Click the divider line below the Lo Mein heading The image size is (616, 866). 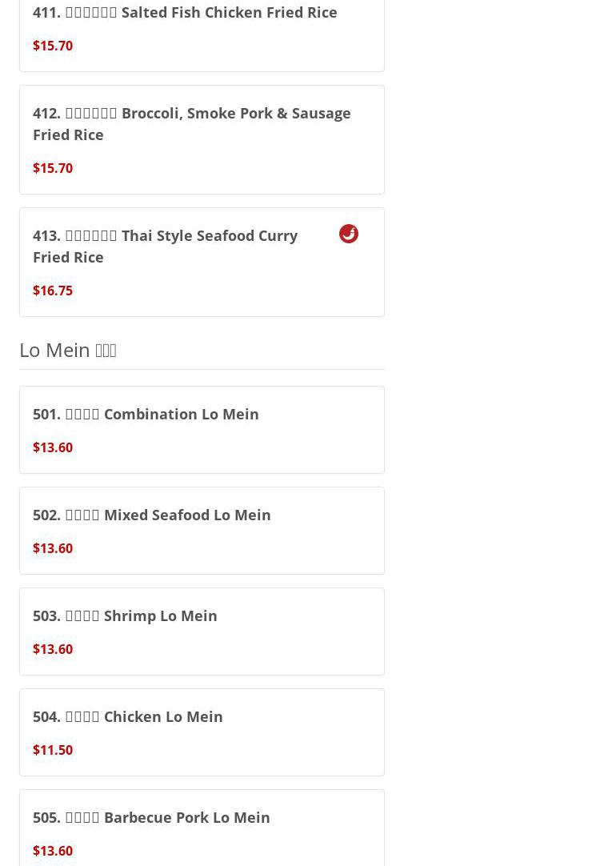tap(202, 369)
